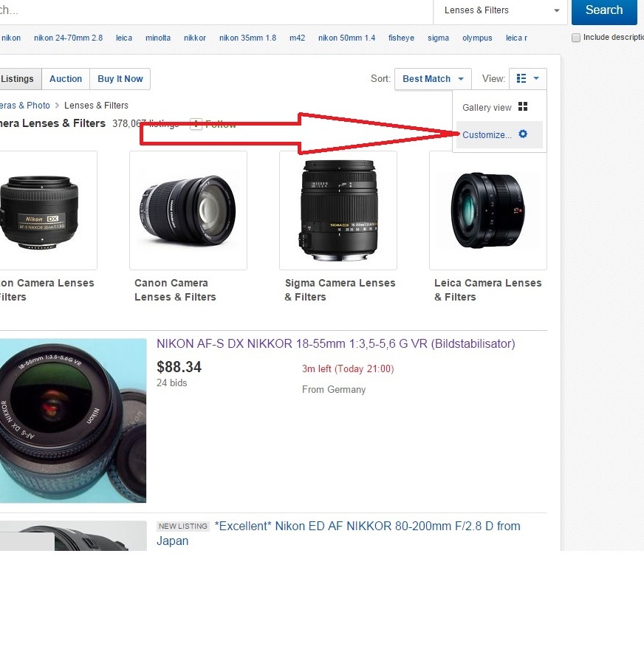Open the NIKON AF-S DX NIKKOR 18-55mm listing
Viewport: 644px width, 655px height.
coord(335,344)
